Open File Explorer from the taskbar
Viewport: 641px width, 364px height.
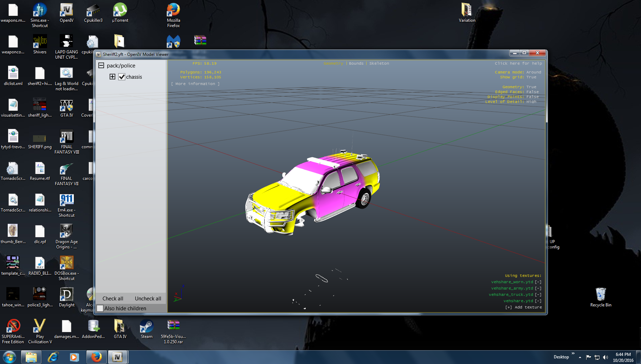click(31, 357)
